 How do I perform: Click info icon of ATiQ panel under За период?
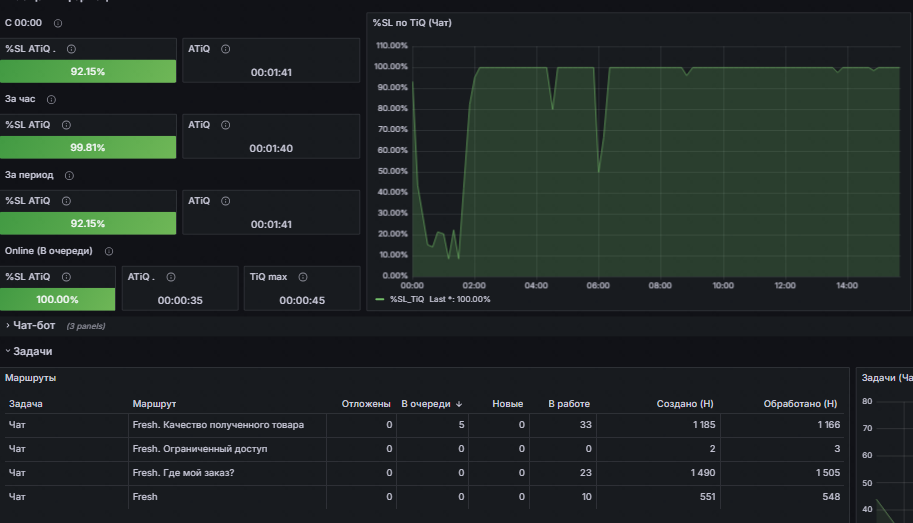point(225,201)
